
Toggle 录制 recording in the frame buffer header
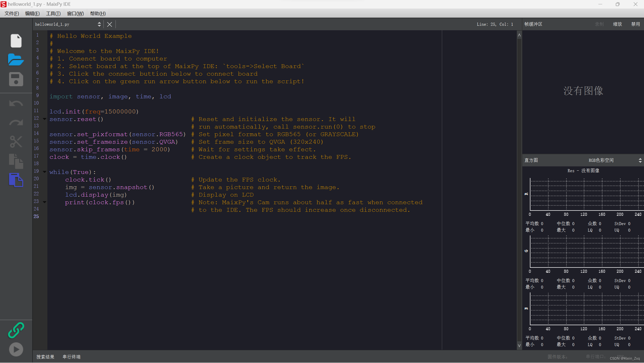[599, 24]
